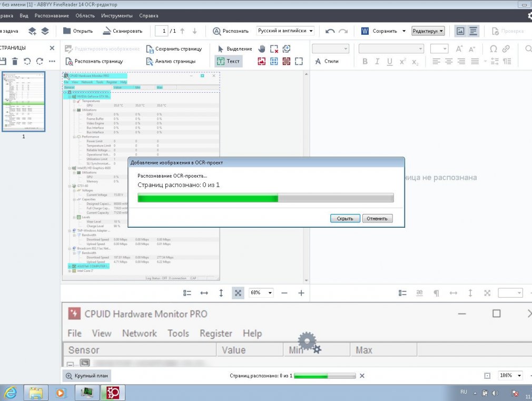
Task: Open the Справка menu
Action: [149, 16]
